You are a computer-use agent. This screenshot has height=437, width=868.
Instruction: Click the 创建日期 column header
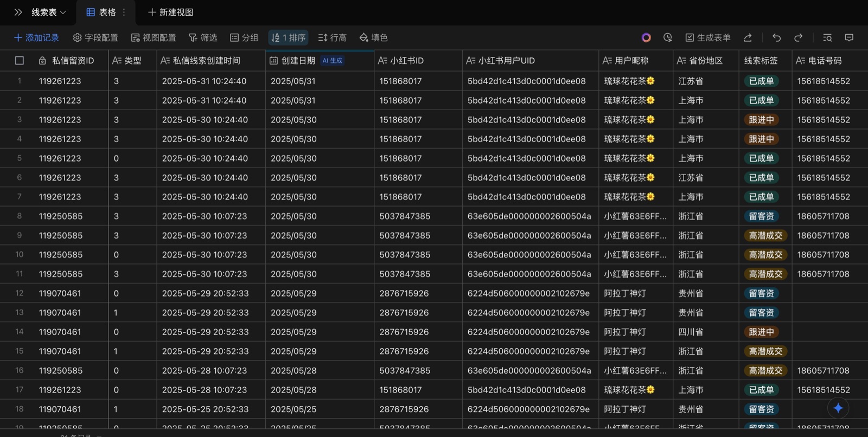pos(320,61)
